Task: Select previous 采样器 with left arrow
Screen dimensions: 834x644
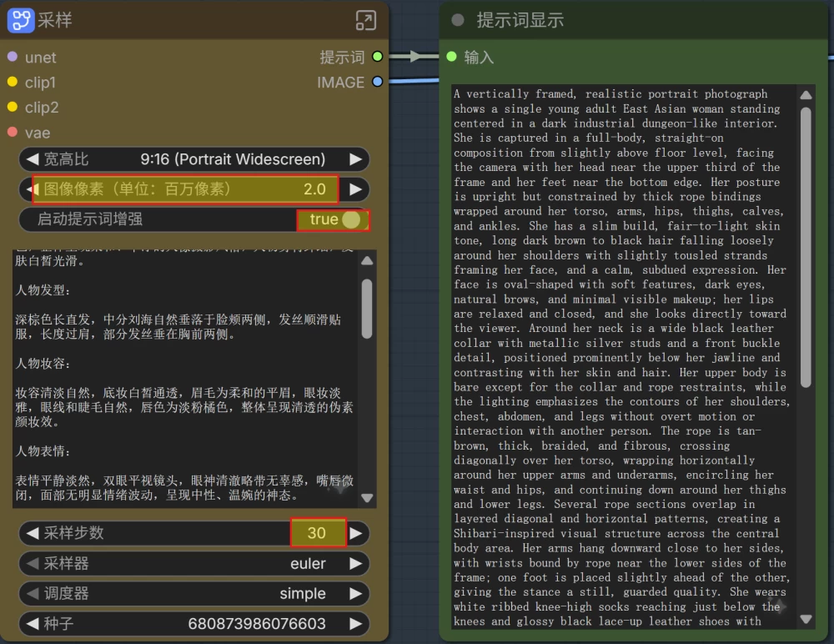Action: [33, 563]
